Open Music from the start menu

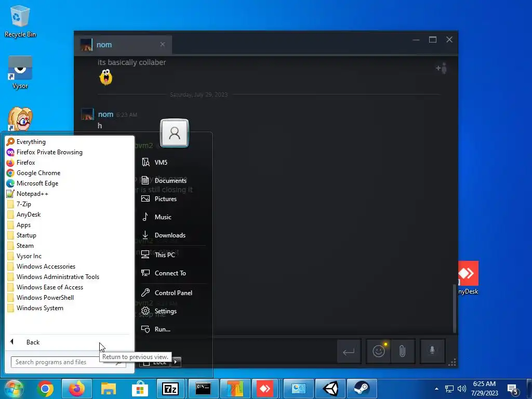coord(174,217)
